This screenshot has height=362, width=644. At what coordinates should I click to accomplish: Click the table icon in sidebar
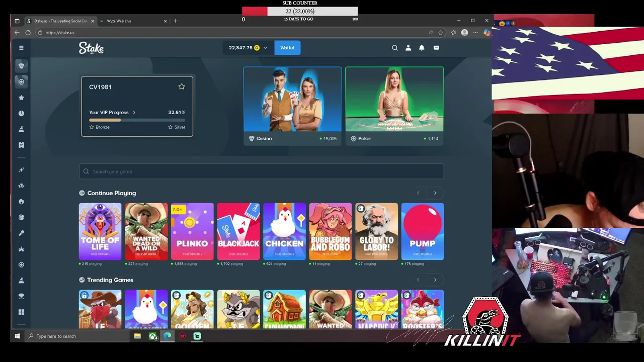(x=21, y=296)
